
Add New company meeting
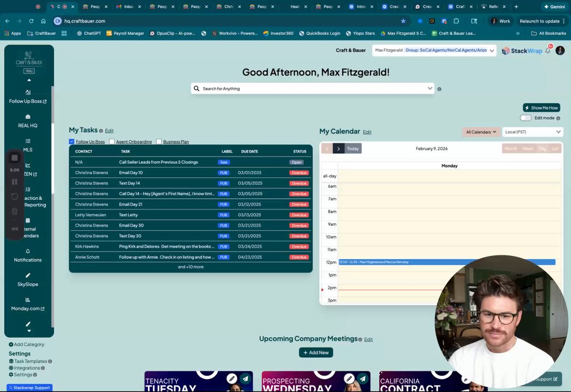pos(316,352)
